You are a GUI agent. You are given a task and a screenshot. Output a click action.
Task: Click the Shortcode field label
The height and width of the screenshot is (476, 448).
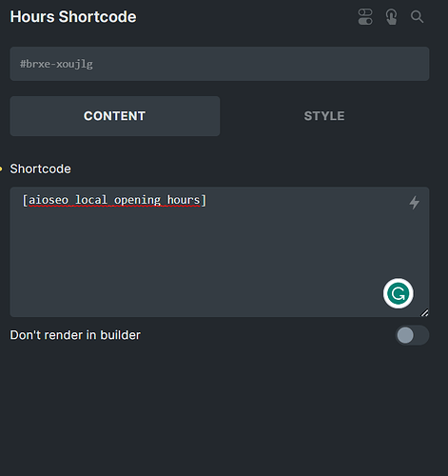tap(40, 169)
